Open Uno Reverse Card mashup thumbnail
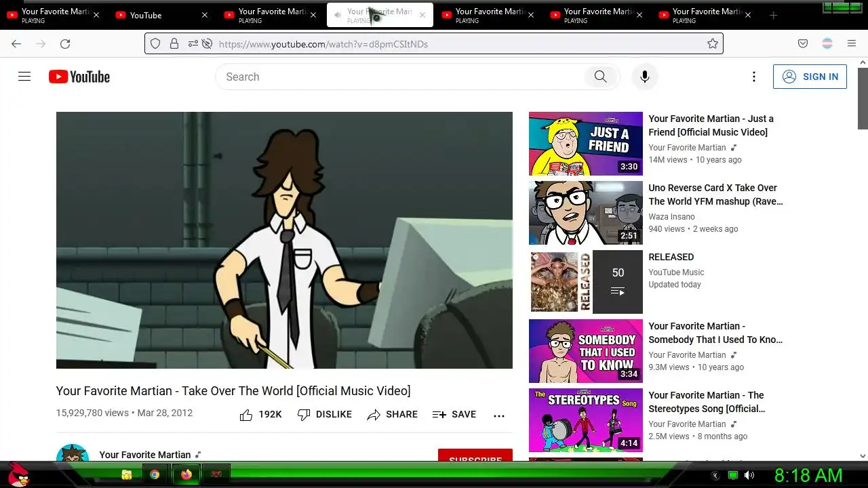The image size is (868, 488). click(x=586, y=213)
